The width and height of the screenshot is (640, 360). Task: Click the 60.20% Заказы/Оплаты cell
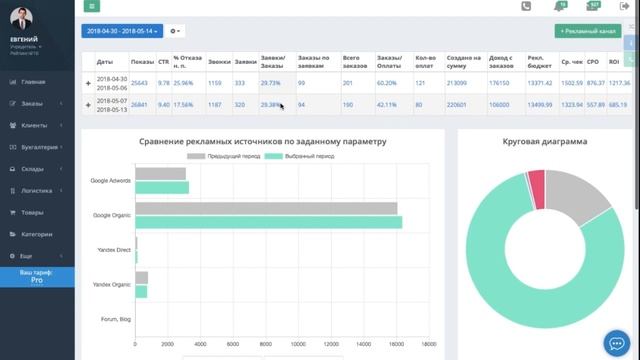[387, 83]
